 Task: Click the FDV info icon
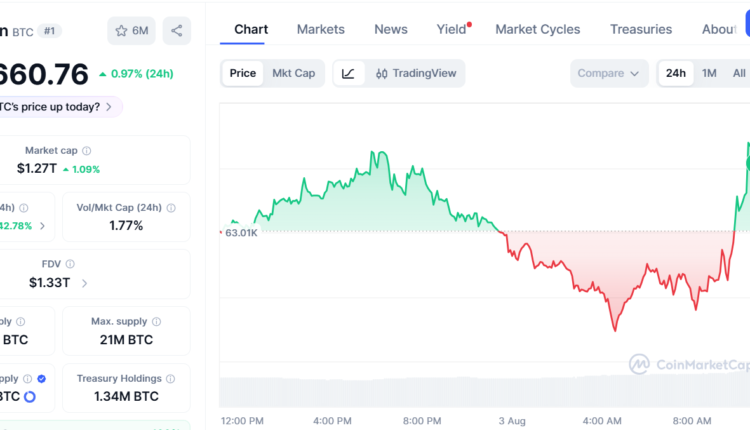click(x=70, y=264)
